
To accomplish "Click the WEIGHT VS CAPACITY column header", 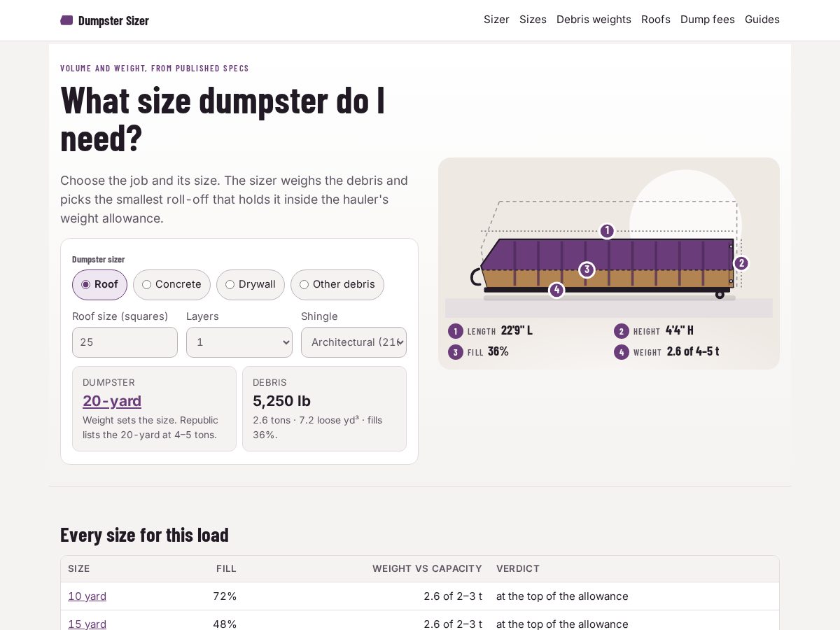I will coord(427,568).
